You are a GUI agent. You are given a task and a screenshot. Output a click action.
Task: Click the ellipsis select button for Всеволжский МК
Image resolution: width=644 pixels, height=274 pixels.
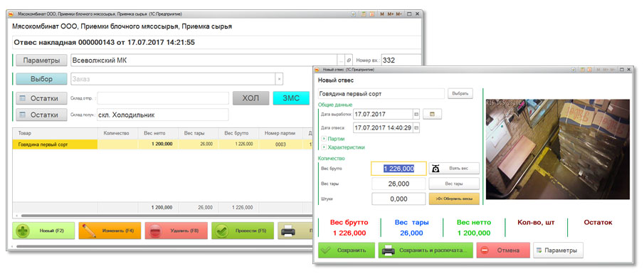341,60
